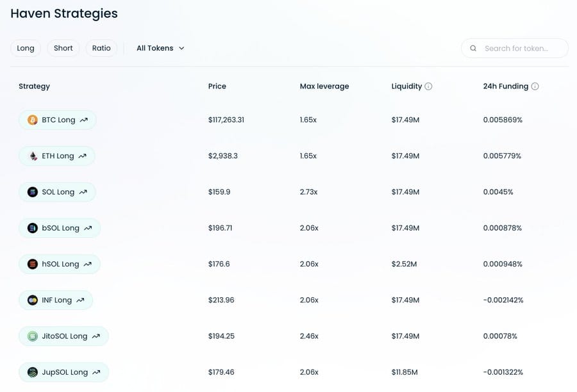Click SOL price $159.9

tap(219, 192)
